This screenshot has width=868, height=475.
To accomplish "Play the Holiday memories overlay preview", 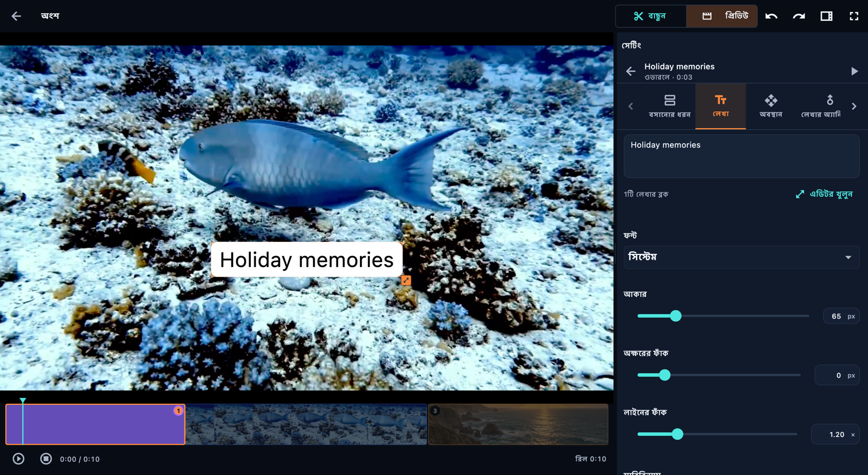I will (854, 71).
